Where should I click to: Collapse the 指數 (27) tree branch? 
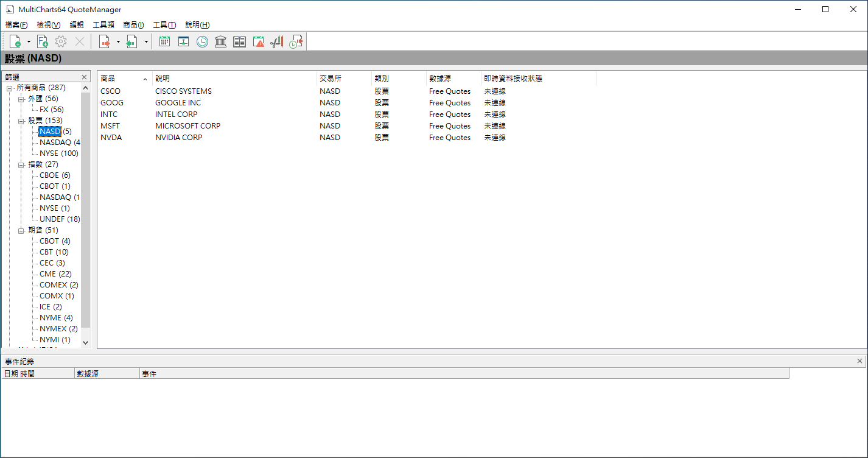click(21, 164)
